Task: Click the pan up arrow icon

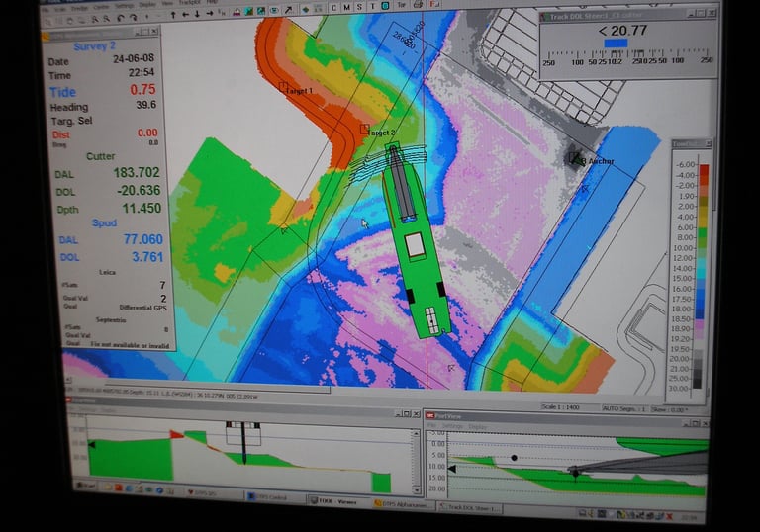Action: pos(173,16)
